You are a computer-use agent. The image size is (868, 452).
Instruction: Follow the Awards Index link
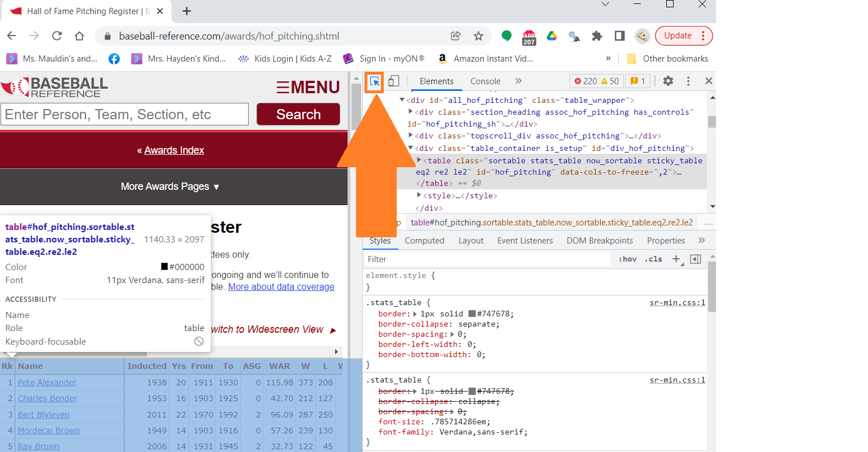pyautogui.click(x=174, y=150)
